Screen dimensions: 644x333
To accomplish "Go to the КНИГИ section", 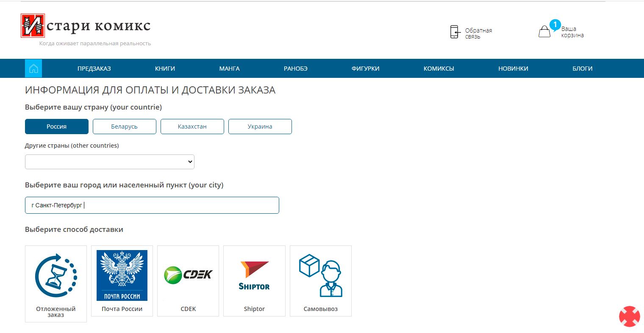I will point(165,69).
